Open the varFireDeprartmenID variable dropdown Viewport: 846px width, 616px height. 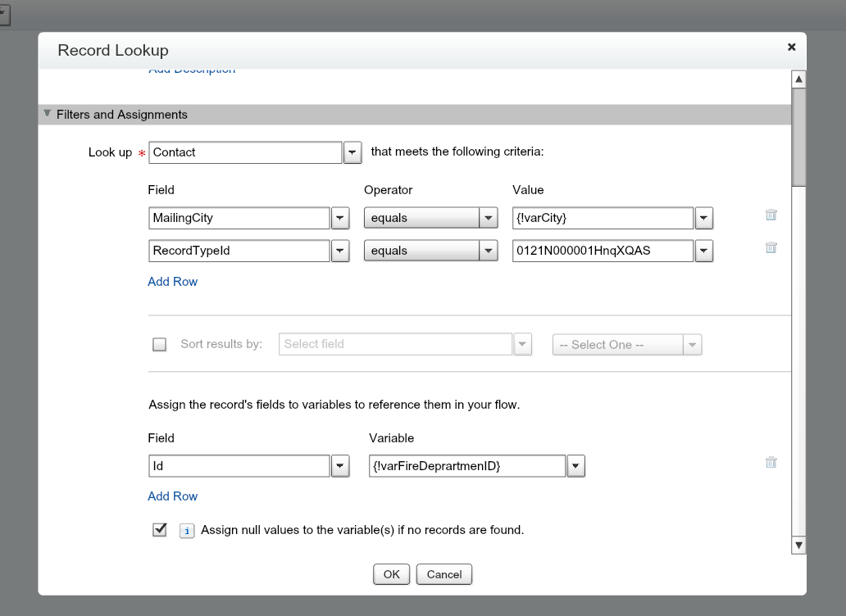pos(575,466)
